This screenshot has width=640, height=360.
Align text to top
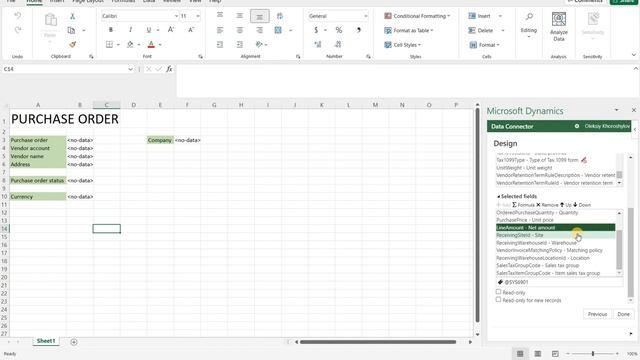click(220, 16)
